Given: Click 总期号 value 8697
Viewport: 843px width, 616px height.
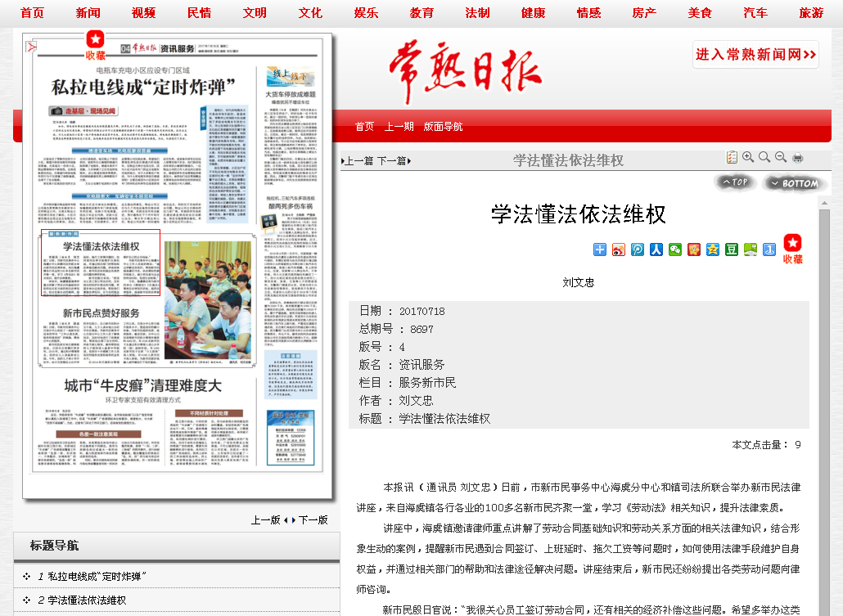Looking at the screenshot, I should tap(421, 329).
